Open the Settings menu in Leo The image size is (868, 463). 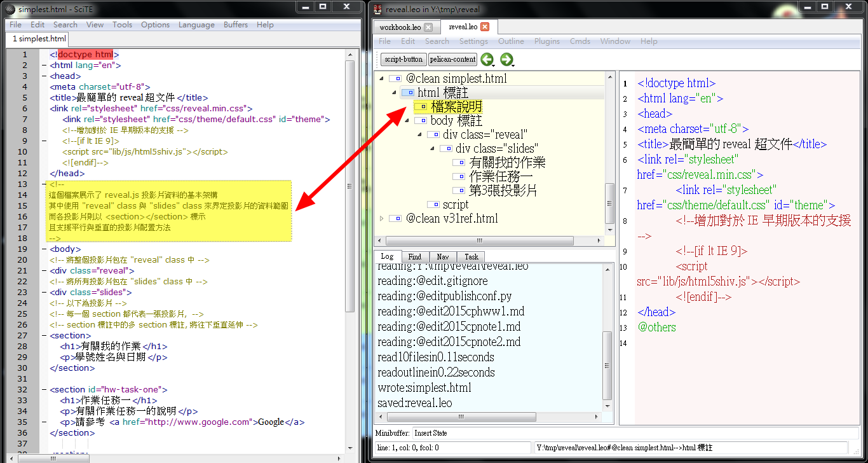point(473,41)
